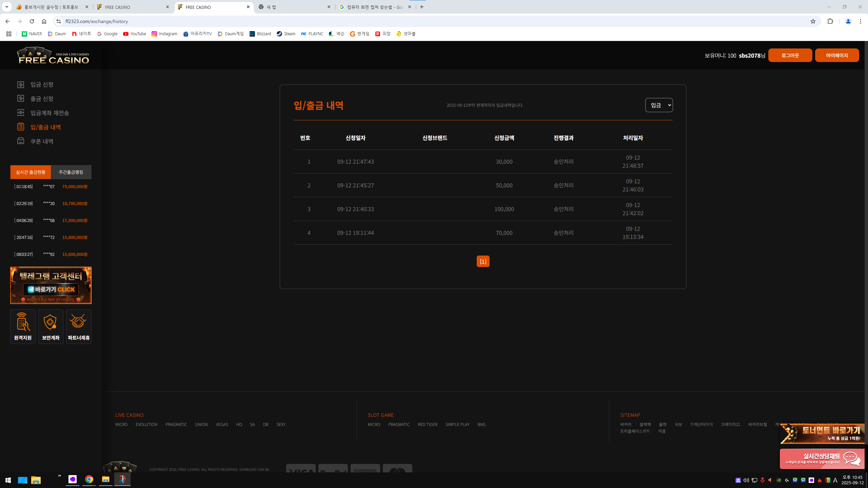Screen dimensions: 868x488
Task: Open the 텔레그램 고객센터 banner
Action: [x=51, y=285]
